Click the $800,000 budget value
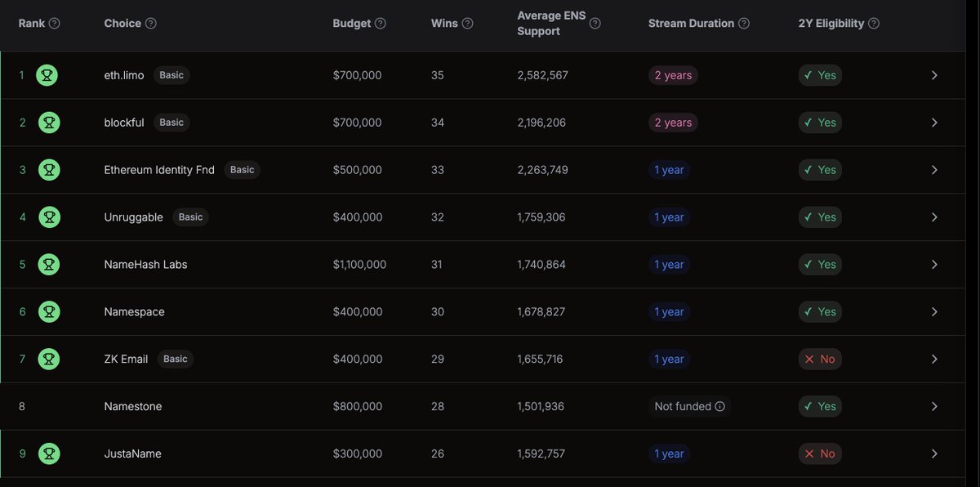The width and height of the screenshot is (980, 487). 357,406
